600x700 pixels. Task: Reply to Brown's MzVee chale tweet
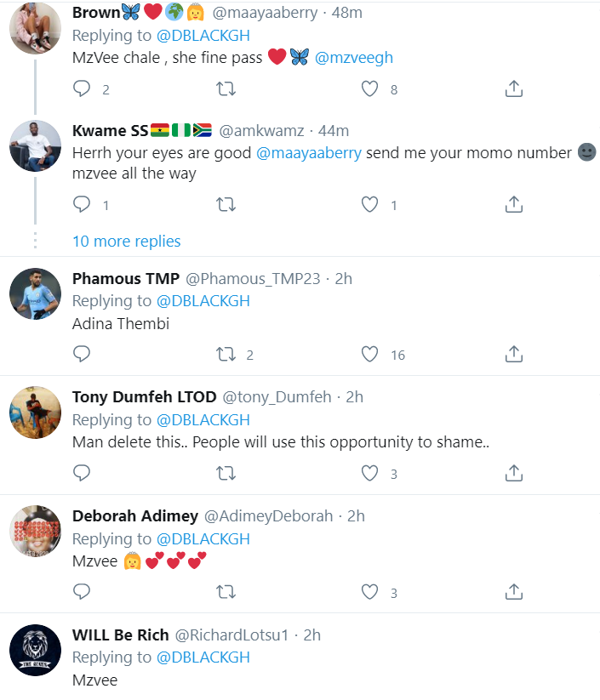[82, 88]
